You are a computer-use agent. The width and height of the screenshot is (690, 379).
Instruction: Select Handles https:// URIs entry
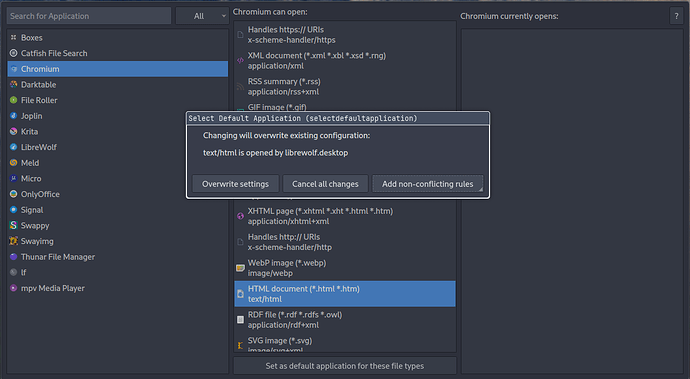click(x=345, y=35)
